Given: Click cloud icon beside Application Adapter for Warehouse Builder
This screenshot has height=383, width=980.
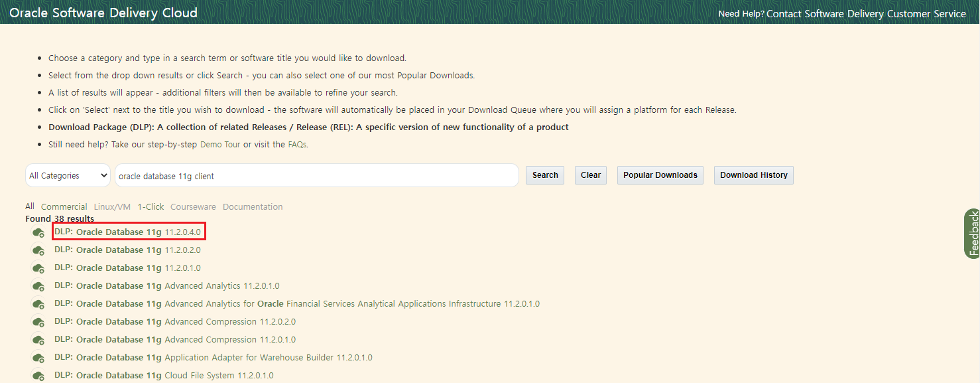Looking at the screenshot, I should (x=38, y=358).
